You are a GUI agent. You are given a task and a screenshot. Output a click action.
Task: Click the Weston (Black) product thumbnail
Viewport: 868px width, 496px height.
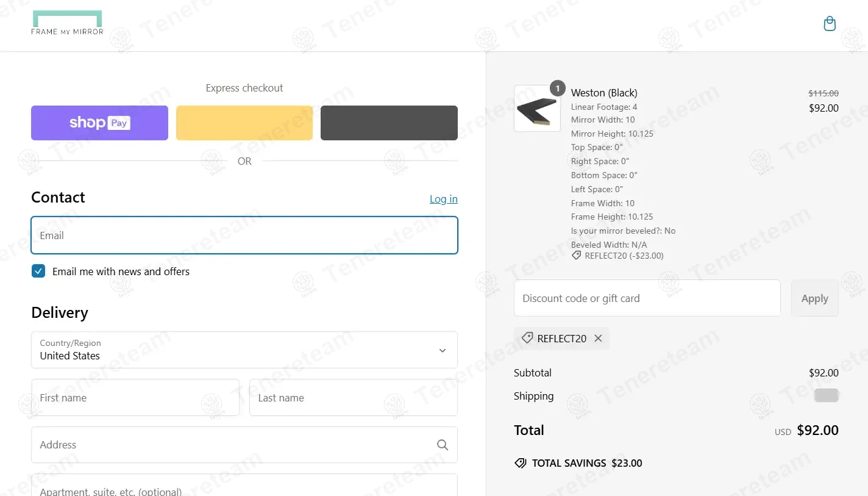click(x=537, y=109)
